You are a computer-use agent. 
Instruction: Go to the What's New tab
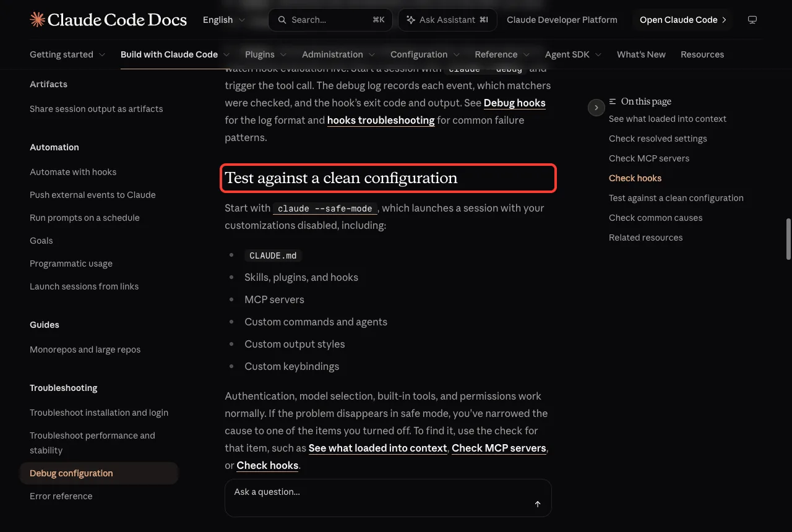click(x=641, y=54)
